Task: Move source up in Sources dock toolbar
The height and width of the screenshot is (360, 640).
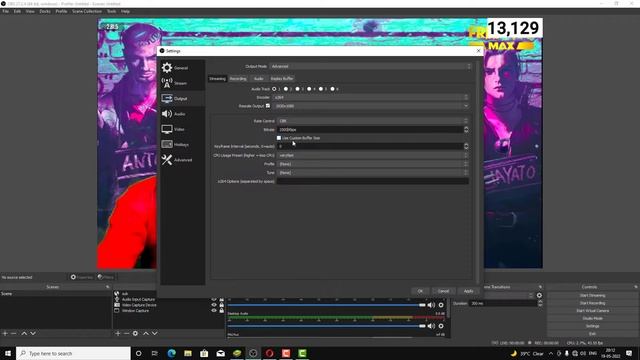Action: [146, 333]
